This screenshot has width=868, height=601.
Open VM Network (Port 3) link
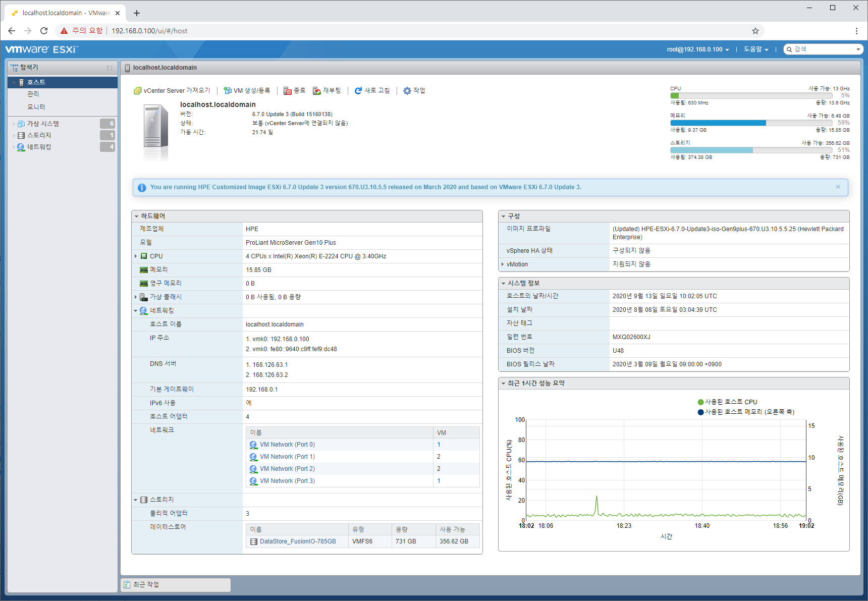point(287,481)
